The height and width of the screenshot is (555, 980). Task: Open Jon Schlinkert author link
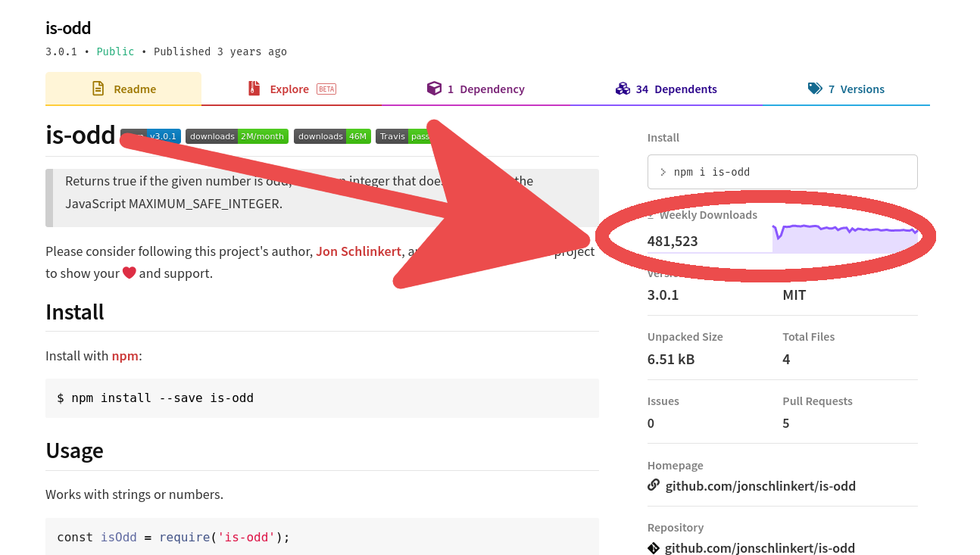(358, 251)
